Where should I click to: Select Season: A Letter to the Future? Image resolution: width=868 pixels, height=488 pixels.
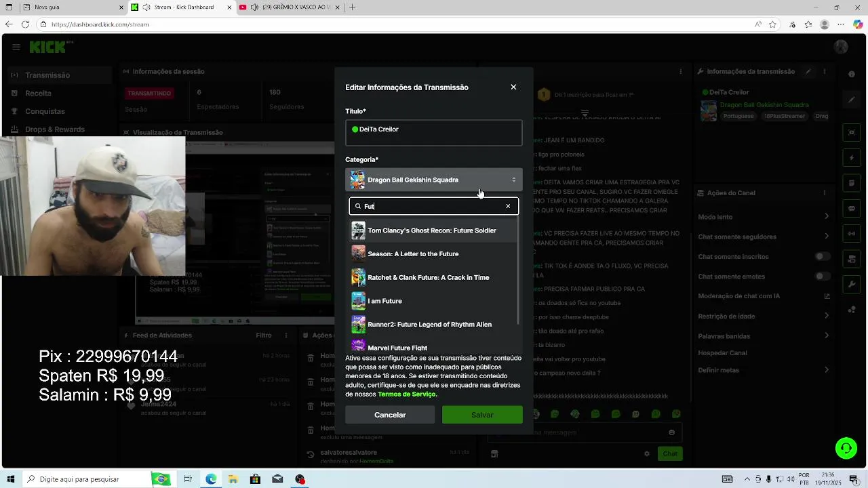point(434,253)
